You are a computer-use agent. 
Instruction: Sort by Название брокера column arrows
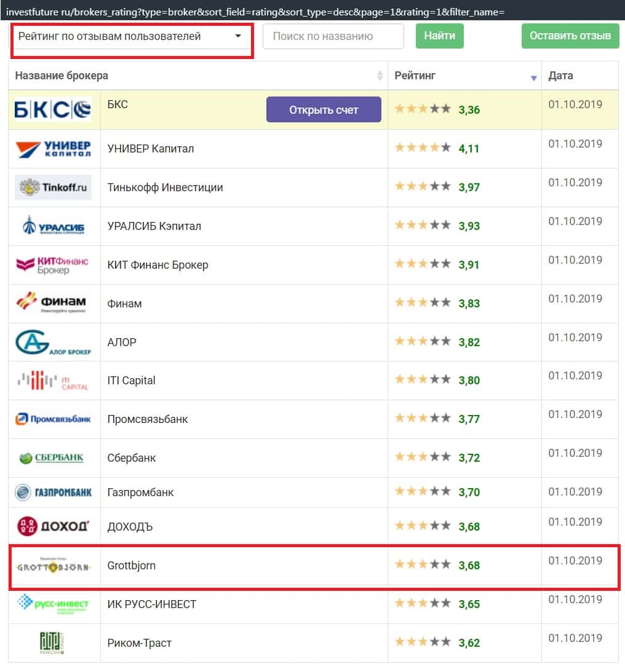(x=380, y=76)
